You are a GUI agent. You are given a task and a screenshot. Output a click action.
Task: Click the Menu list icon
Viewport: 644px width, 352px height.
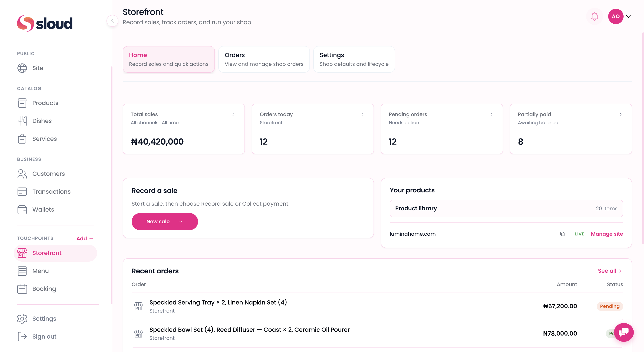(x=22, y=271)
